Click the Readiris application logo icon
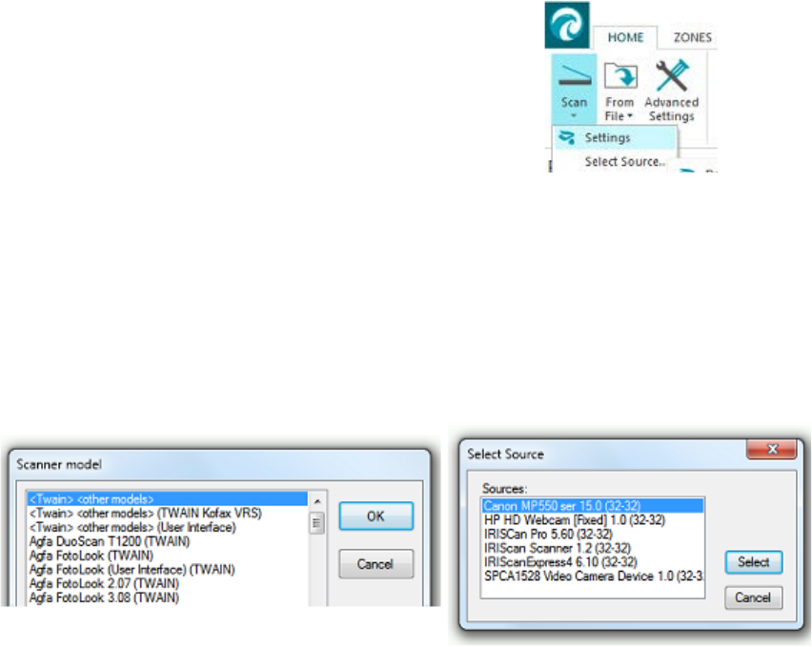Viewport: 812px width, 647px height. (x=567, y=25)
